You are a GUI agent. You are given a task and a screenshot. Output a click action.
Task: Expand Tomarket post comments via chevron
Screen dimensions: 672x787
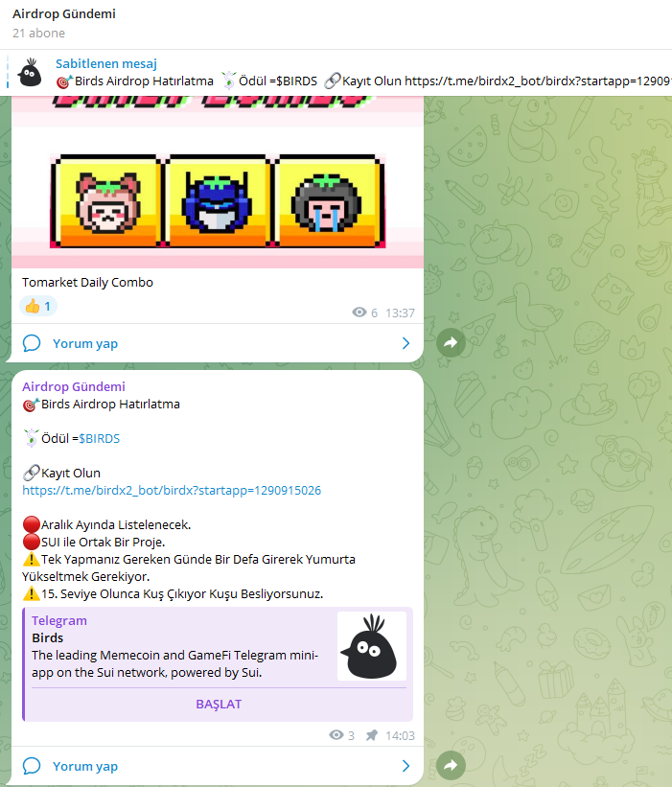[406, 343]
